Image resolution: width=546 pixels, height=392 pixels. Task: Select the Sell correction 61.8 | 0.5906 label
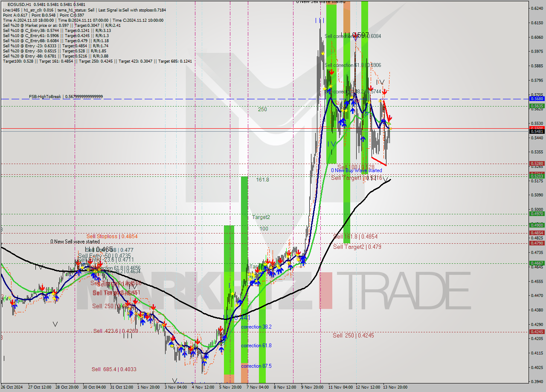(353, 65)
